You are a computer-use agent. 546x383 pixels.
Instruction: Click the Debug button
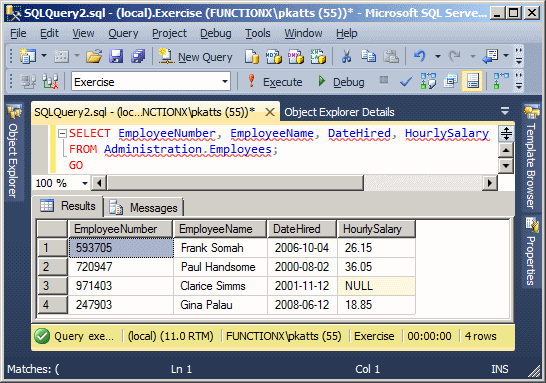pos(341,82)
